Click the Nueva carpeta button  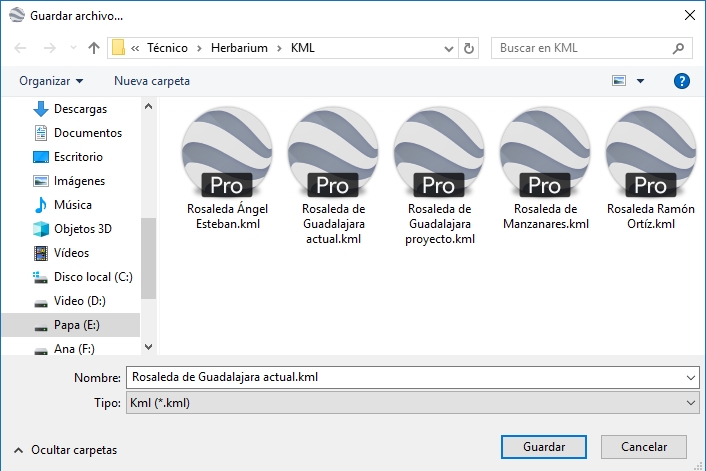[x=151, y=80]
